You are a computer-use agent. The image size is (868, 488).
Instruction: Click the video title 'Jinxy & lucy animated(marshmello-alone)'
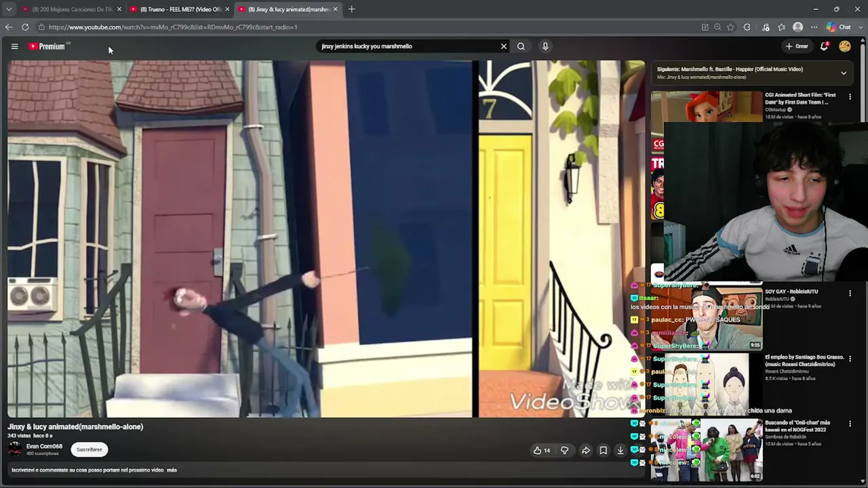[x=75, y=427]
